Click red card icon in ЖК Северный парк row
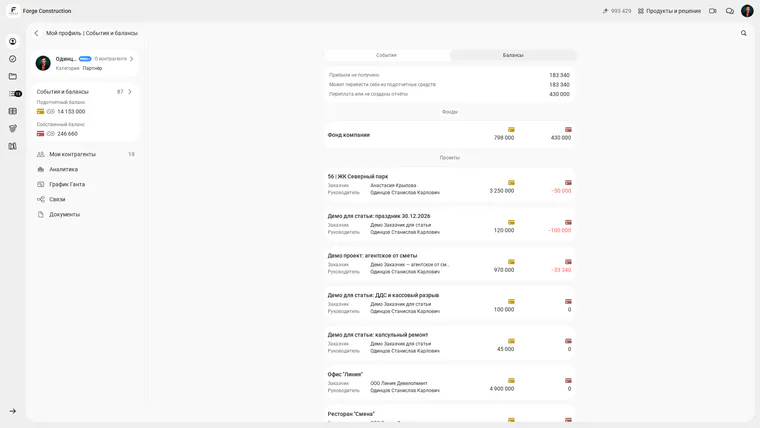This screenshot has width=760, height=428. coord(568,183)
